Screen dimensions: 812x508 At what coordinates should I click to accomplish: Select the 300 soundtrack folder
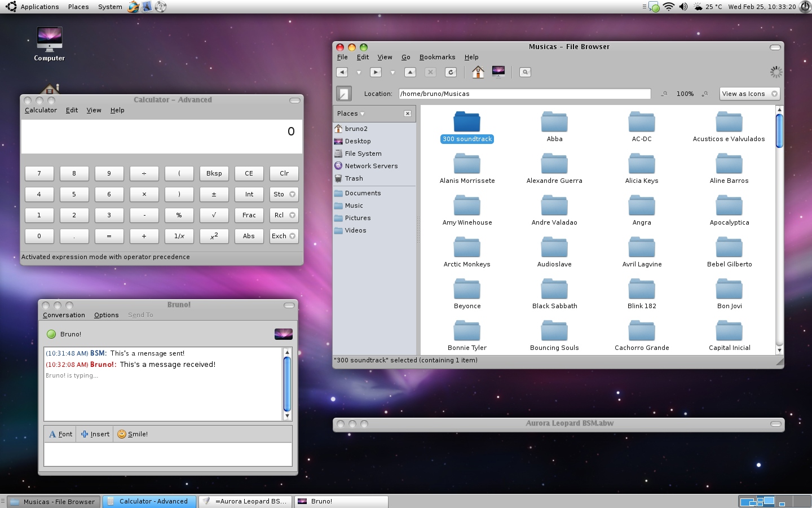[x=467, y=127]
